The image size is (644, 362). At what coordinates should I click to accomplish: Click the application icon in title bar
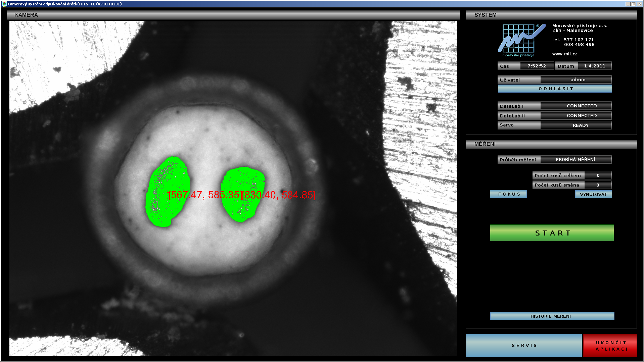pos(4,4)
